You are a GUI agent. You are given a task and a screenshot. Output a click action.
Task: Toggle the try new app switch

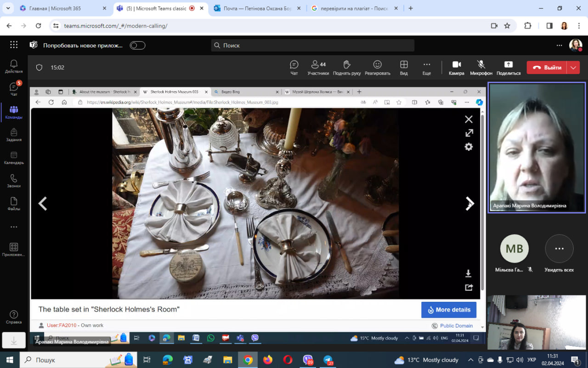pos(137,46)
